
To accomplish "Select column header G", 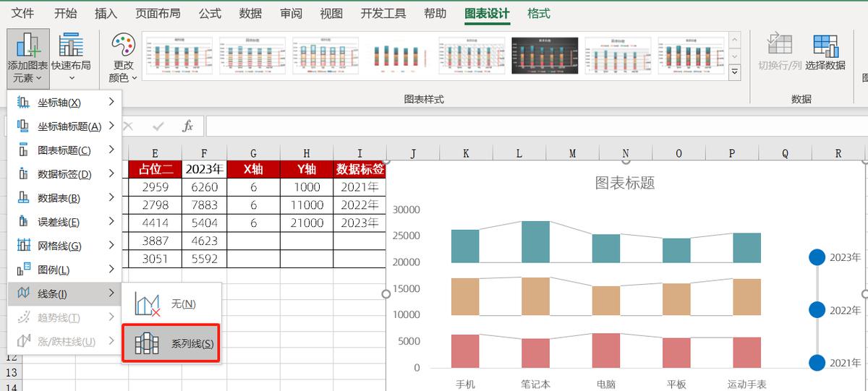I will coord(254,153).
